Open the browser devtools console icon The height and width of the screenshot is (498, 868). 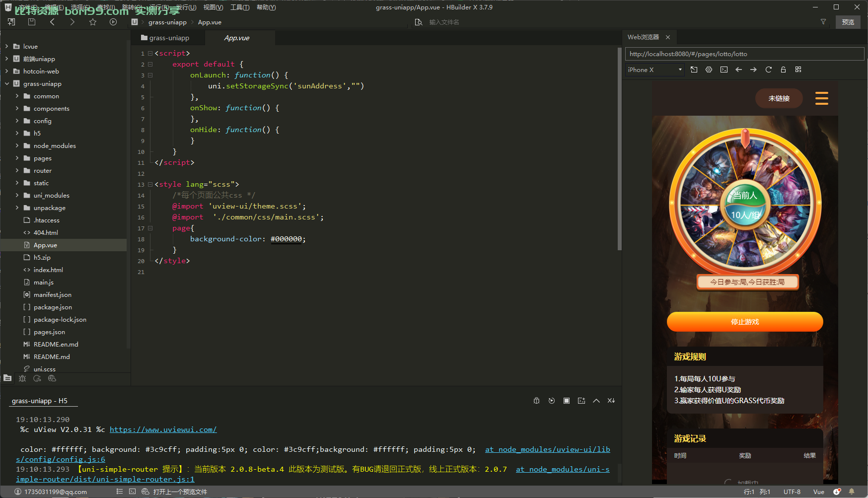pos(724,70)
